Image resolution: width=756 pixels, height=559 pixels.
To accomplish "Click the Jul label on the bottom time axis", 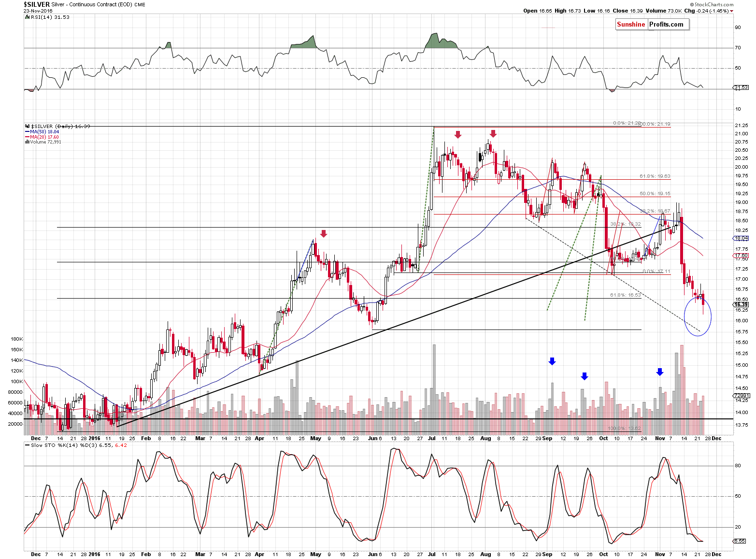I will click(x=431, y=554).
